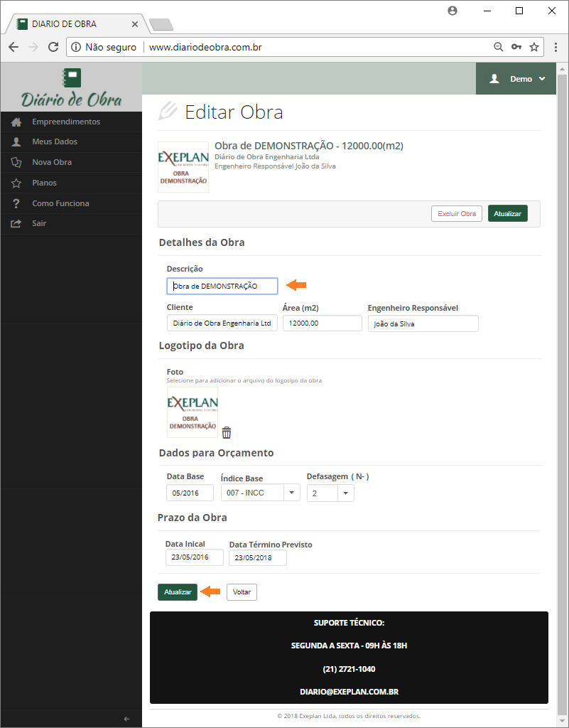Screen dimensions: 569x728
Task: Click the Excluir Obra button
Action: (457, 213)
